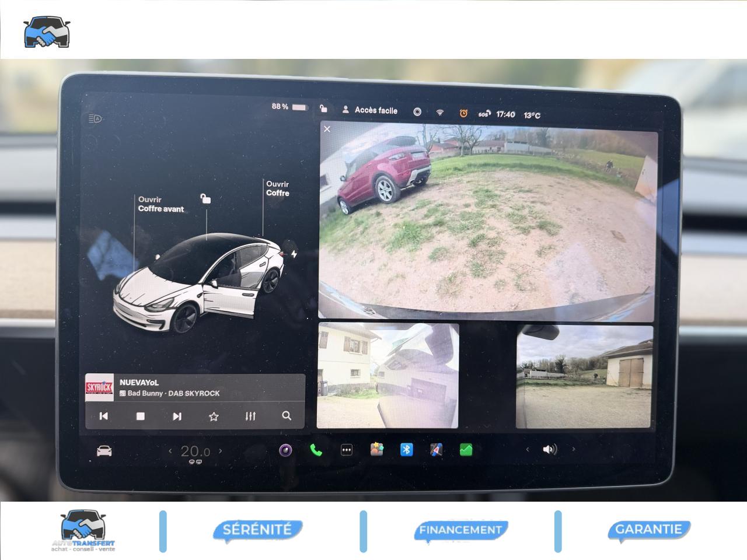Open the audio equalizer settings

pos(250,416)
